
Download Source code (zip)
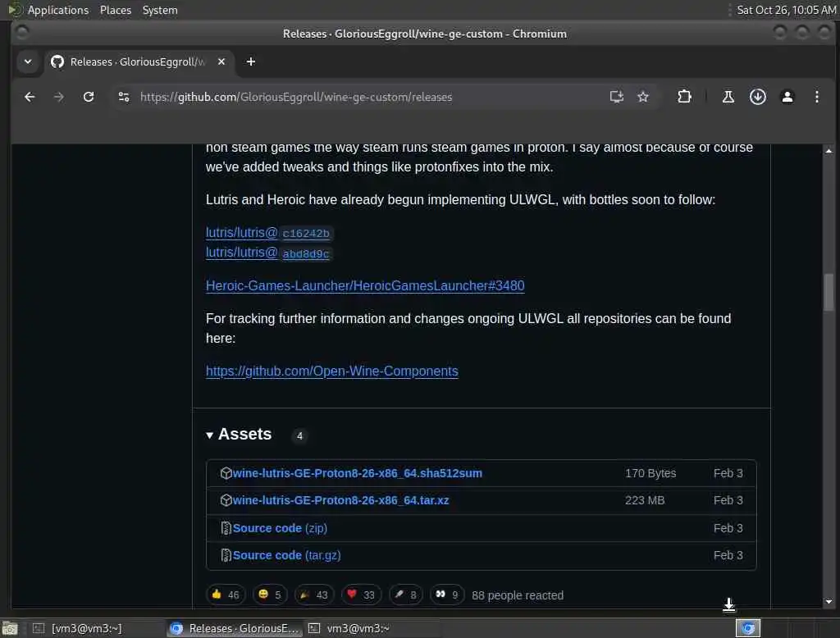(x=280, y=528)
